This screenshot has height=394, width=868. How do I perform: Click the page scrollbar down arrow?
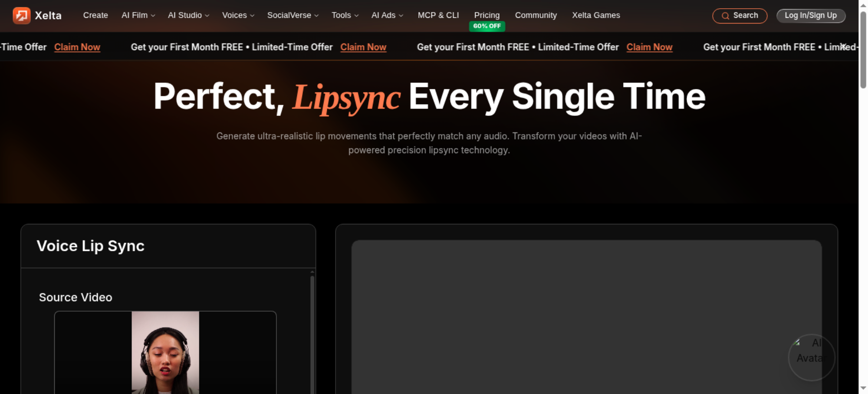863,388
